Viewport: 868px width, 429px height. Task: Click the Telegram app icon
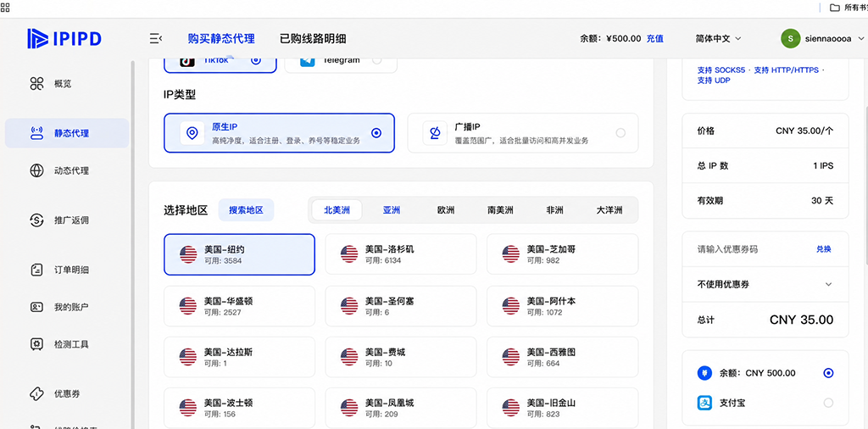(x=307, y=61)
